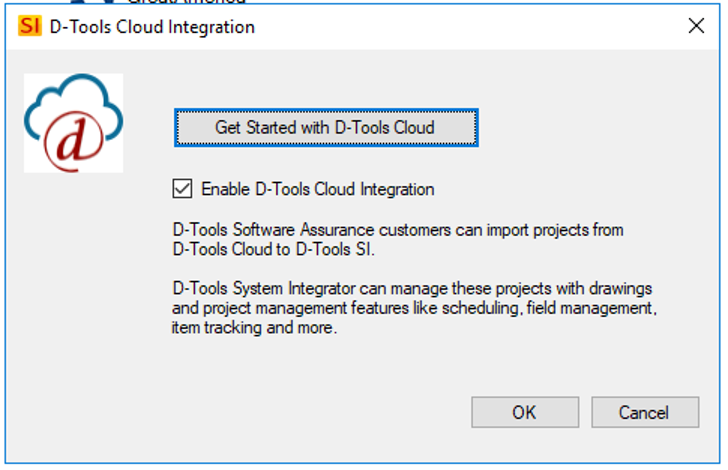Click the 'D-Tools Cloud to D-Tools SI.' text line

tap(273, 249)
